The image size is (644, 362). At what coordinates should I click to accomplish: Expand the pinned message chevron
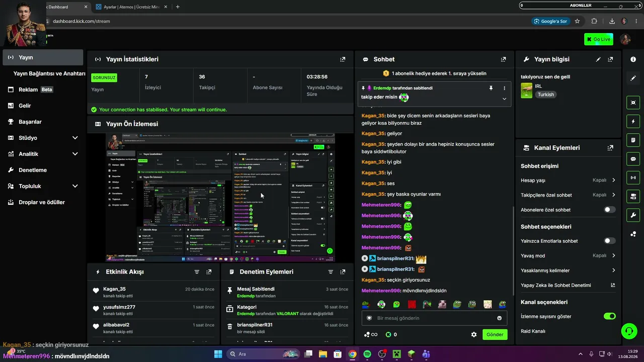504,99
